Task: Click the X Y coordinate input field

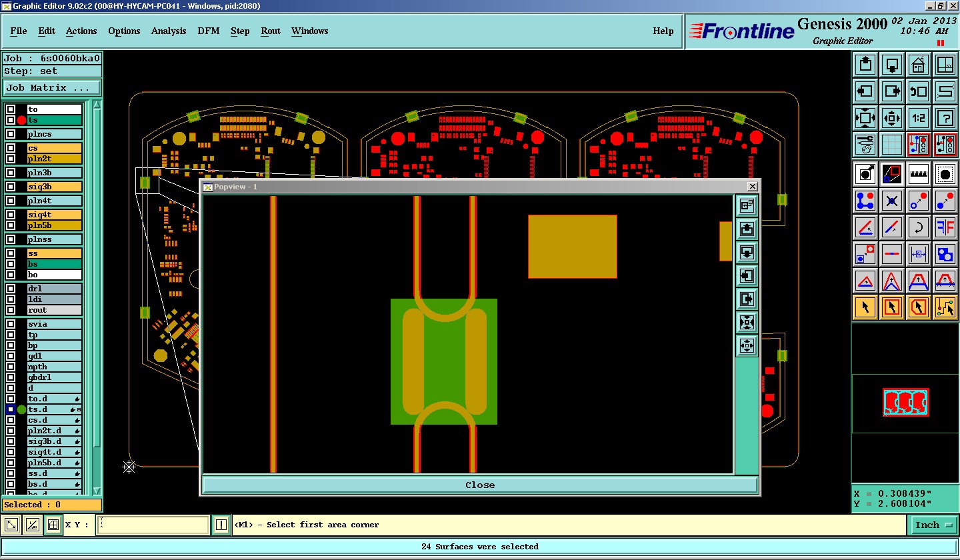Action: tap(153, 525)
